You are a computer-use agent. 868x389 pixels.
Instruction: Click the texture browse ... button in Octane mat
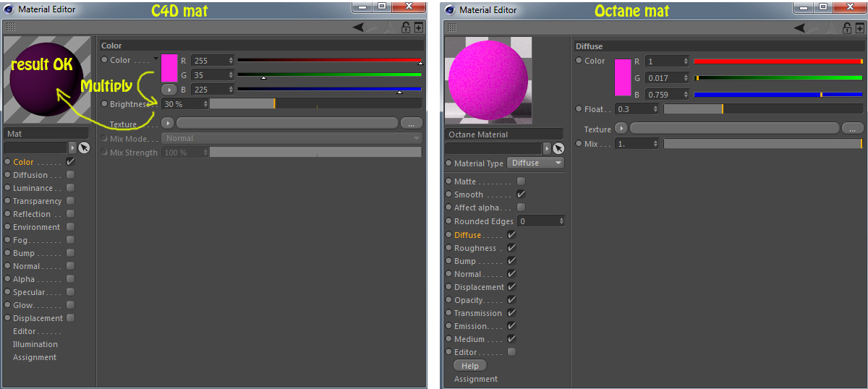[852, 128]
